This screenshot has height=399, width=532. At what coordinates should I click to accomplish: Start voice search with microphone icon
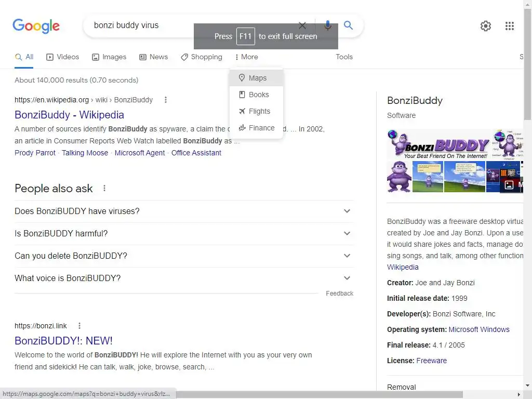click(327, 25)
